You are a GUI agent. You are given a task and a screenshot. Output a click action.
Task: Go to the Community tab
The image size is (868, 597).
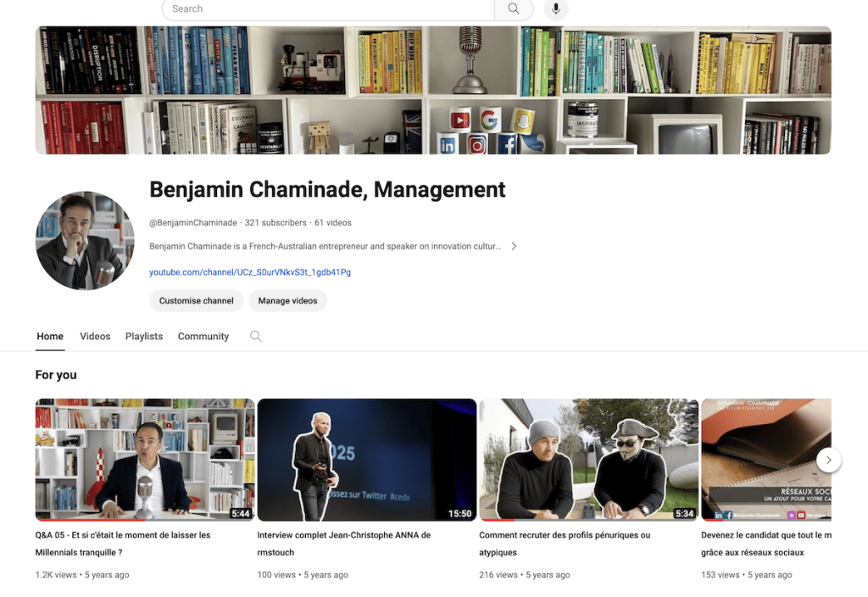203,336
